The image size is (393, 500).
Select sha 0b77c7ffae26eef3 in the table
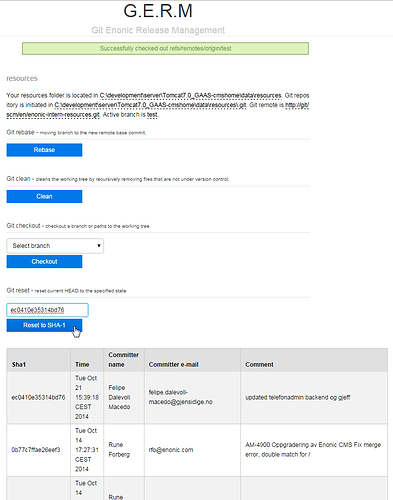[36, 450]
